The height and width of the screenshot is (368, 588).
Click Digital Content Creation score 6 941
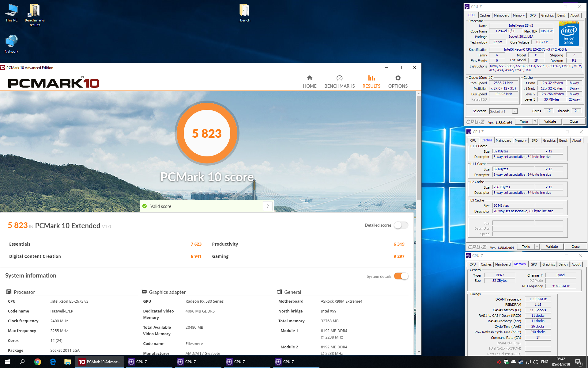tap(196, 256)
